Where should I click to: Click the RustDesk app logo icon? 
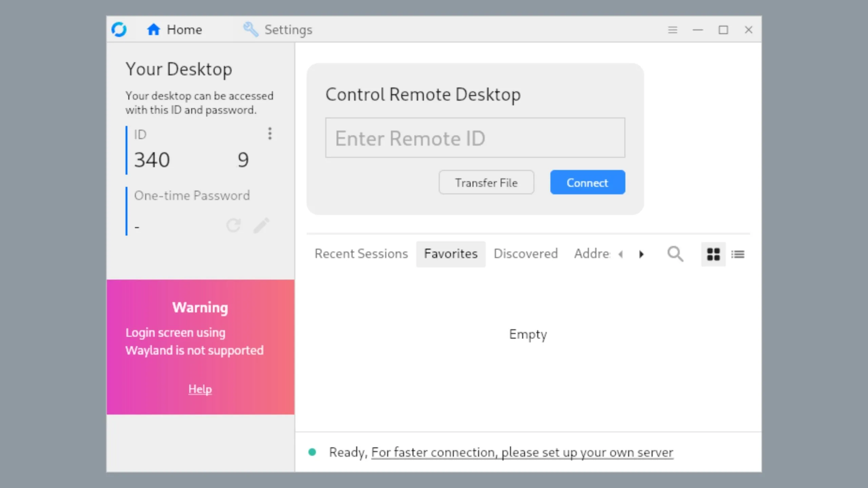(x=119, y=29)
